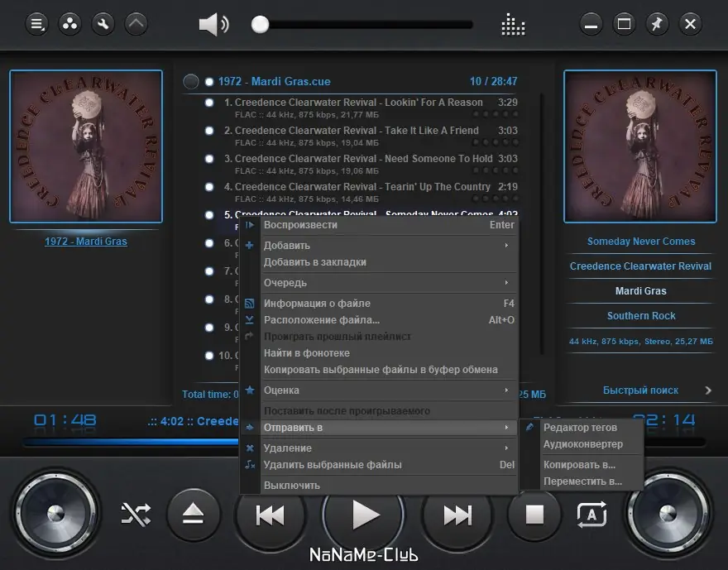Choose Копировать выбранные файлы в буфер обмена
Screen dimensions: 728x570
pos(379,370)
